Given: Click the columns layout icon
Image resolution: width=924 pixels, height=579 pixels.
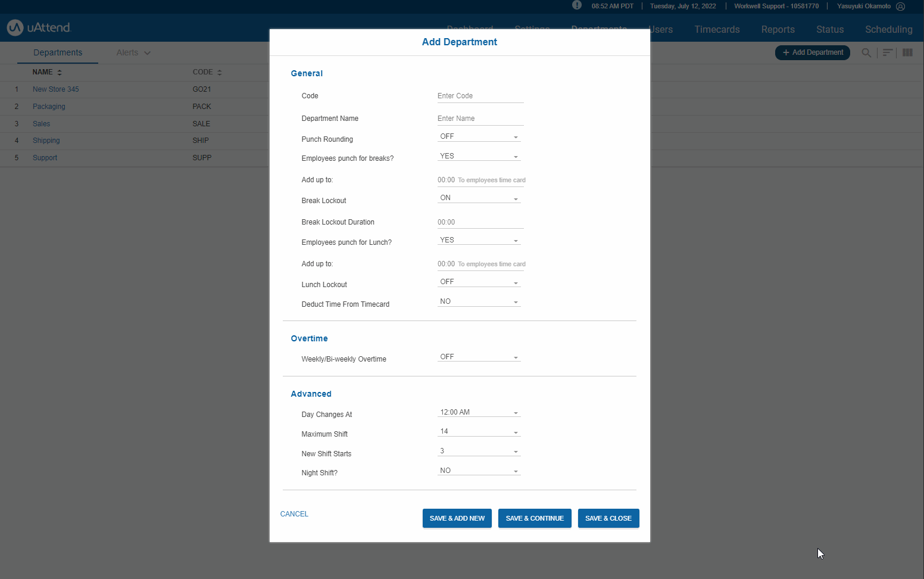Looking at the screenshot, I should [x=907, y=53].
